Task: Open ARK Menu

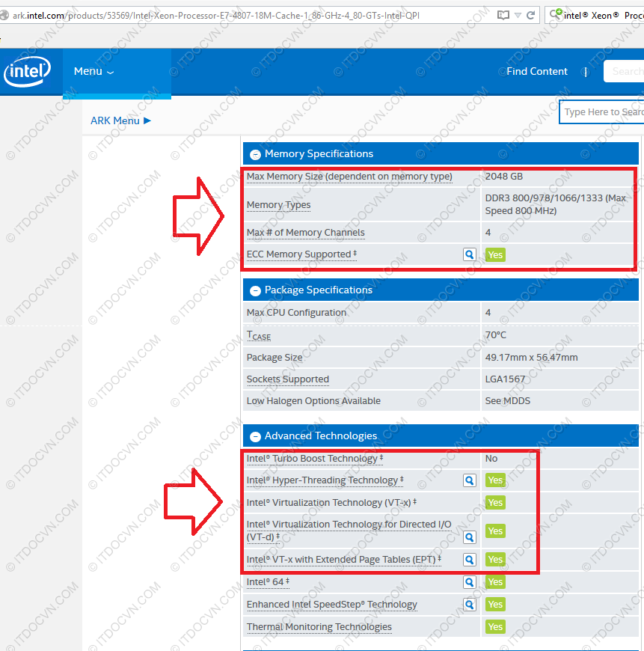Action: coord(120,120)
